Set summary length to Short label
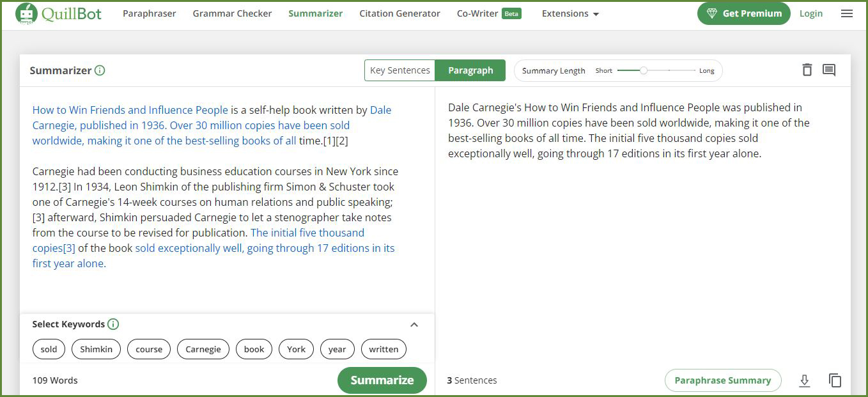 [604, 71]
